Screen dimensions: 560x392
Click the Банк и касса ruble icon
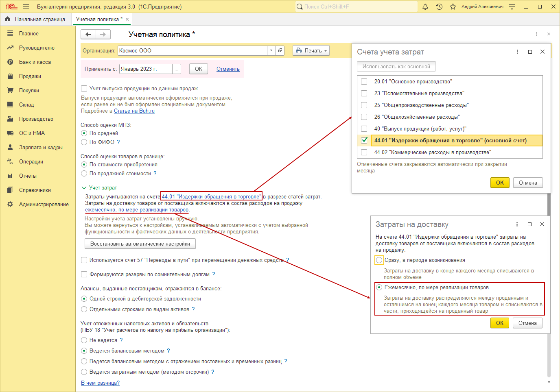point(10,62)
